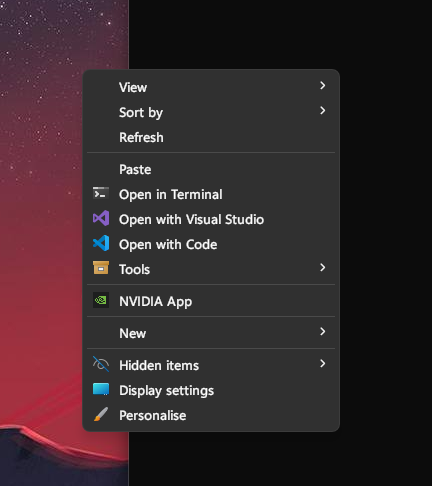Select Open with Visual Studio
432x486 pixels.
pyautogui.click(x=211, y=219)
